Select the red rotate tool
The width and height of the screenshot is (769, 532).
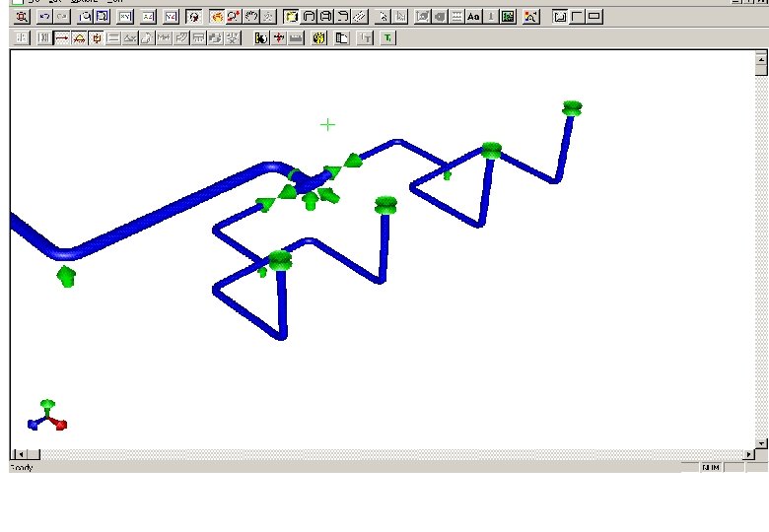pos(234,17)
